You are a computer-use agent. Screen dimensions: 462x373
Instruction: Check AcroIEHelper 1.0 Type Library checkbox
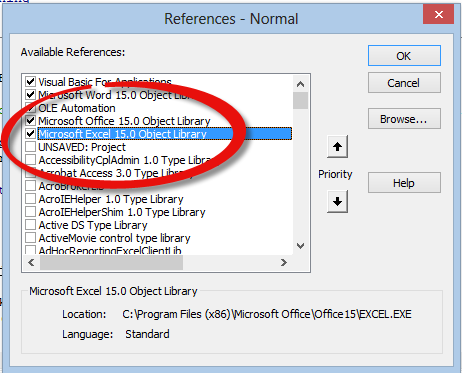click(30, 199)
